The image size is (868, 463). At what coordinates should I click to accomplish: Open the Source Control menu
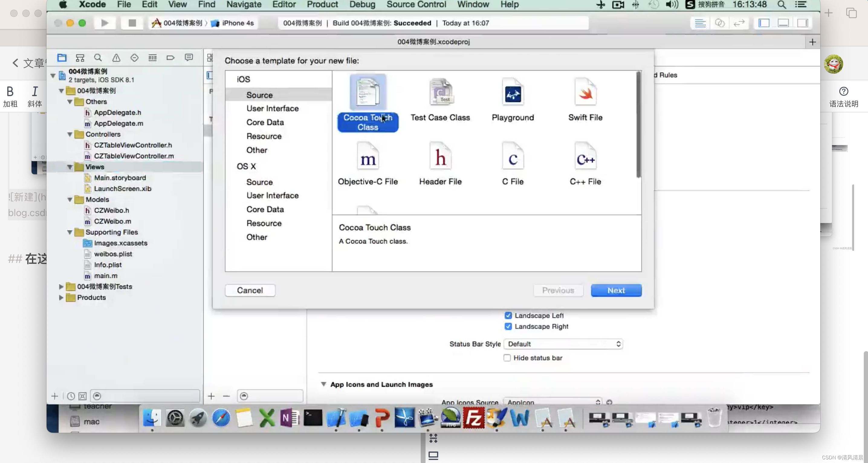point(416,4)
